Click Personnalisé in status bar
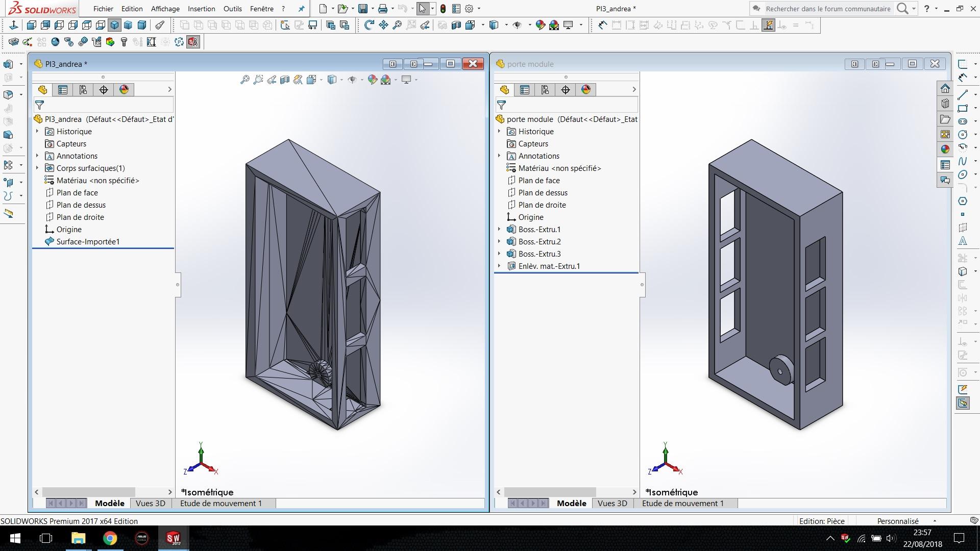This screenshot has height=551, width=980. click(898, 521)
